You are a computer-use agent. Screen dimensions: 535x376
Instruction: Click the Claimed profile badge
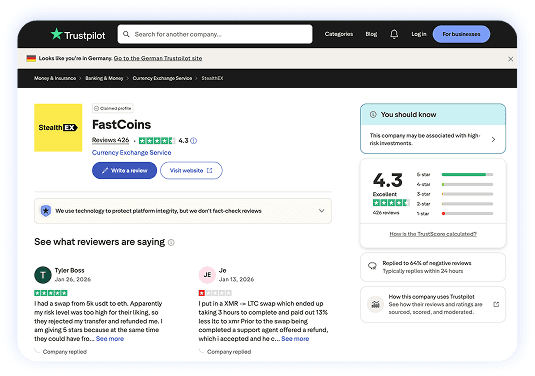point(113,108)
